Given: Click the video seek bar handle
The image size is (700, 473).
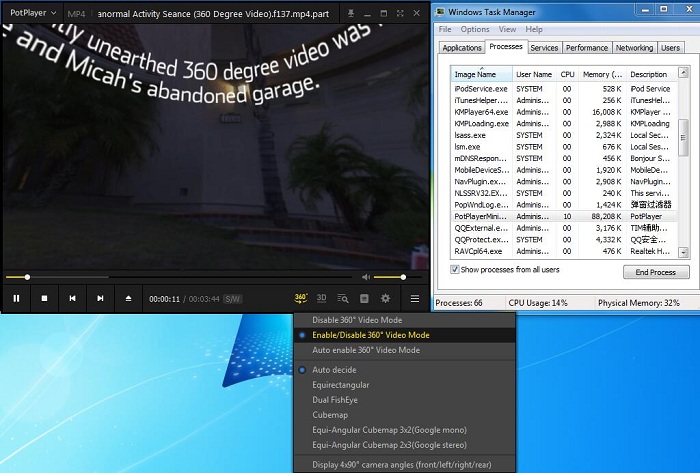Looking at the screenshot, I should pos(27,277).
